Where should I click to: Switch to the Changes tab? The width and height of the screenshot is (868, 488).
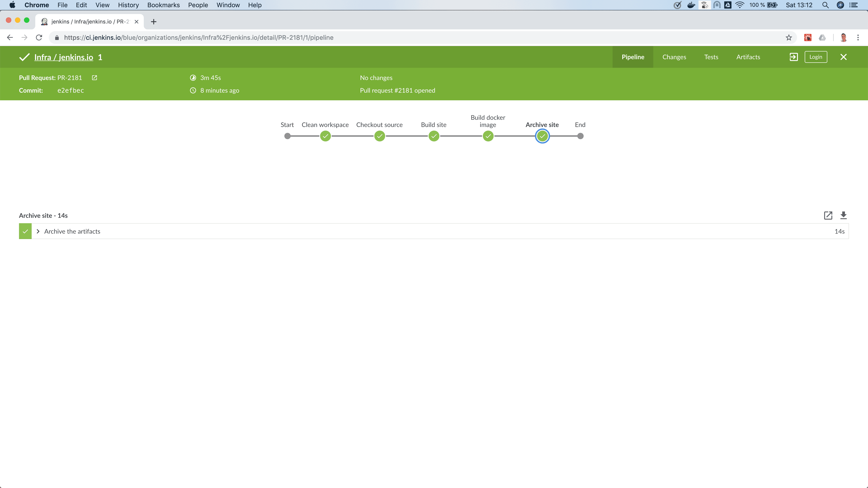tap(674, 57)
